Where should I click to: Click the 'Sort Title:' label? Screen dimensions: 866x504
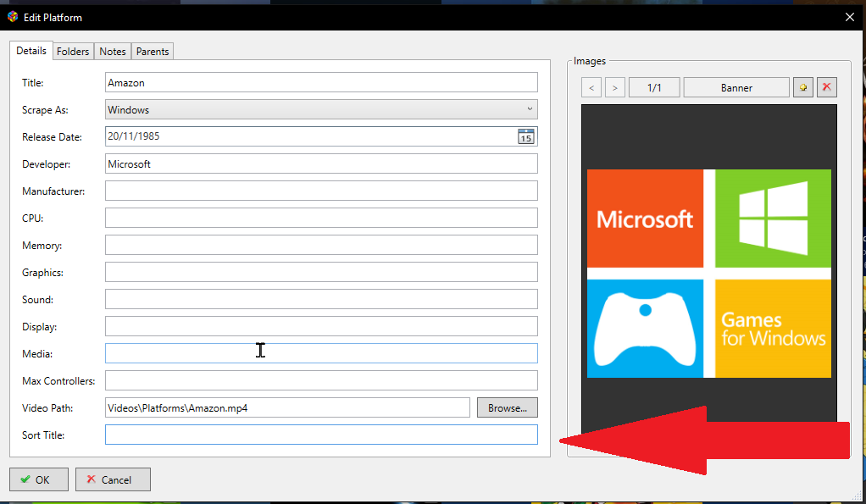click(x=43, y=435)
